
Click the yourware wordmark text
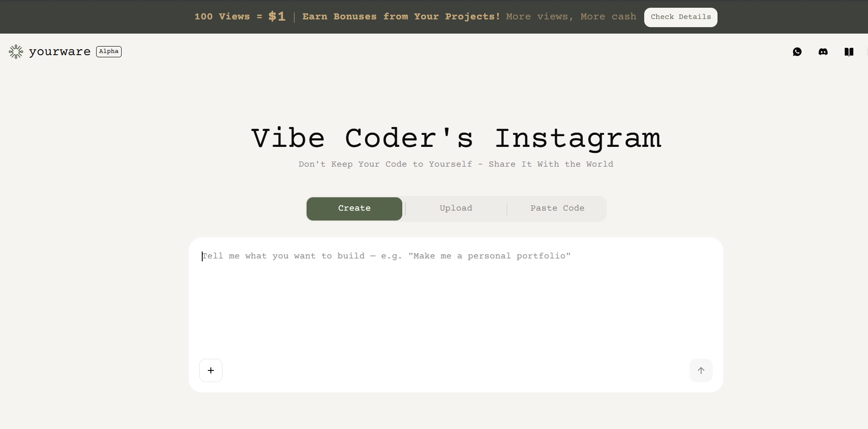[60, 52]
